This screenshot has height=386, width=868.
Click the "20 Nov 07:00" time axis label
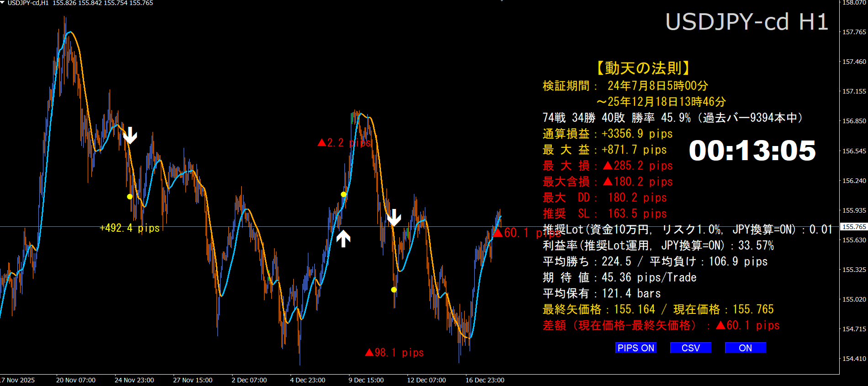point(76,380)
